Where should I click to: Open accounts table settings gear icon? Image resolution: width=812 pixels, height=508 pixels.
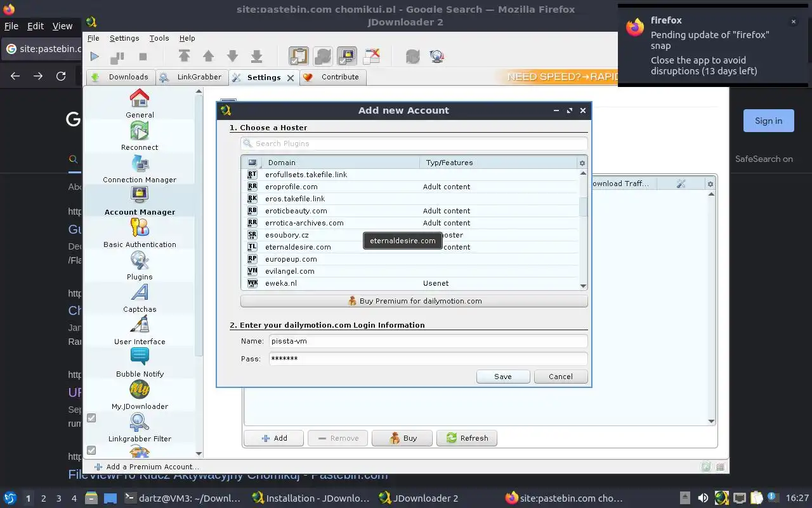[x=710, y=184]
